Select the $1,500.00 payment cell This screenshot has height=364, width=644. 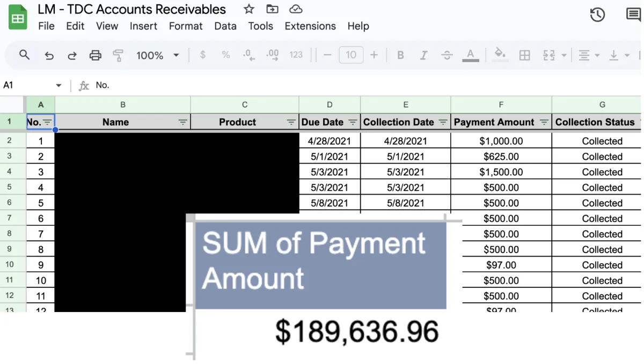click(x=501, y=172)
